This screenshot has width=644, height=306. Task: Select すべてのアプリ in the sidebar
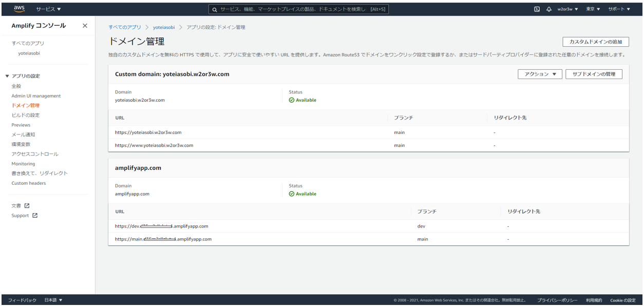point(28,43)
